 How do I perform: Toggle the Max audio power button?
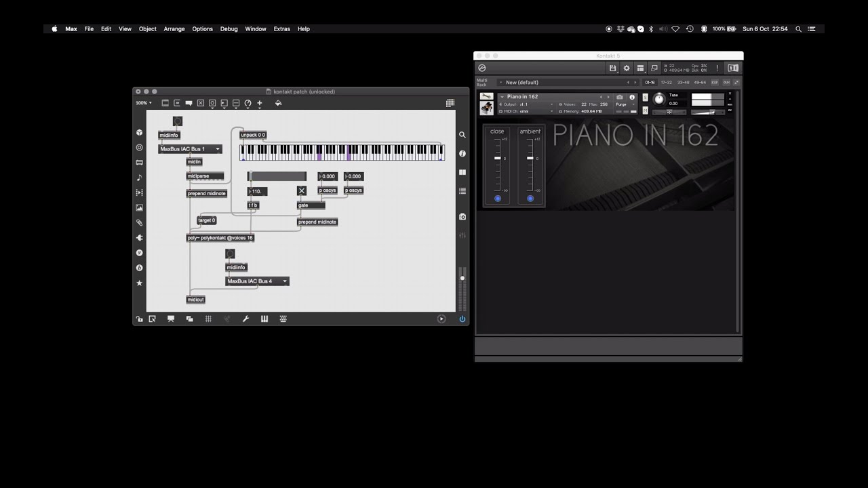pos(462,319)
